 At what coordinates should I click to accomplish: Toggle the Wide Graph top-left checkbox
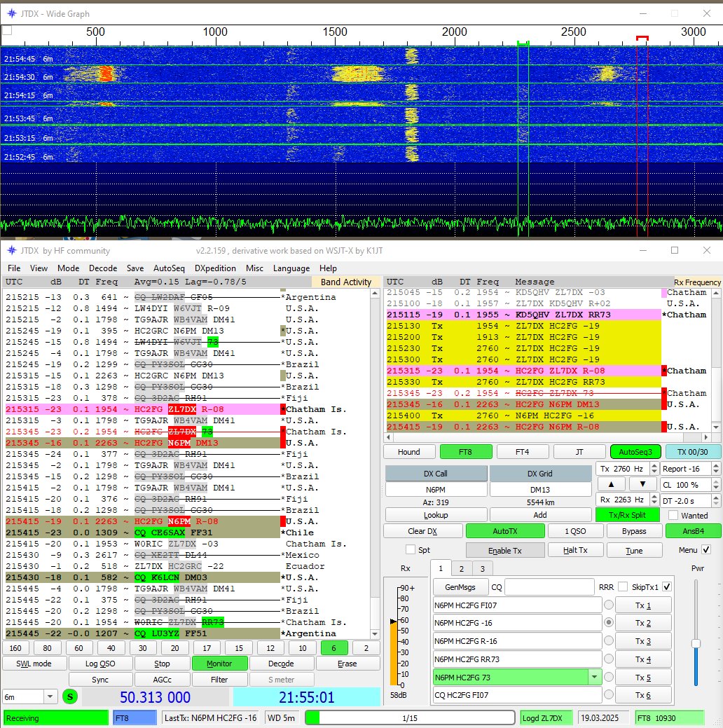point(7,31)
